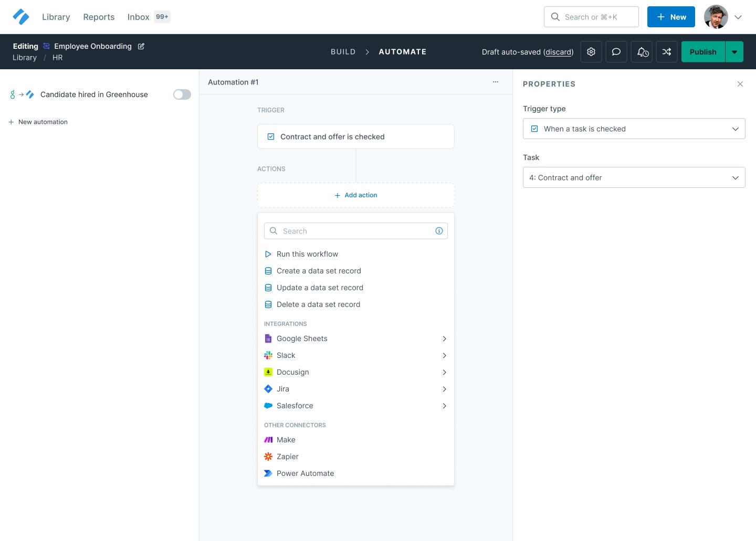Open the Trigger type dropdown
This screenshot has width=756, height=541.
tap(634, 129)
